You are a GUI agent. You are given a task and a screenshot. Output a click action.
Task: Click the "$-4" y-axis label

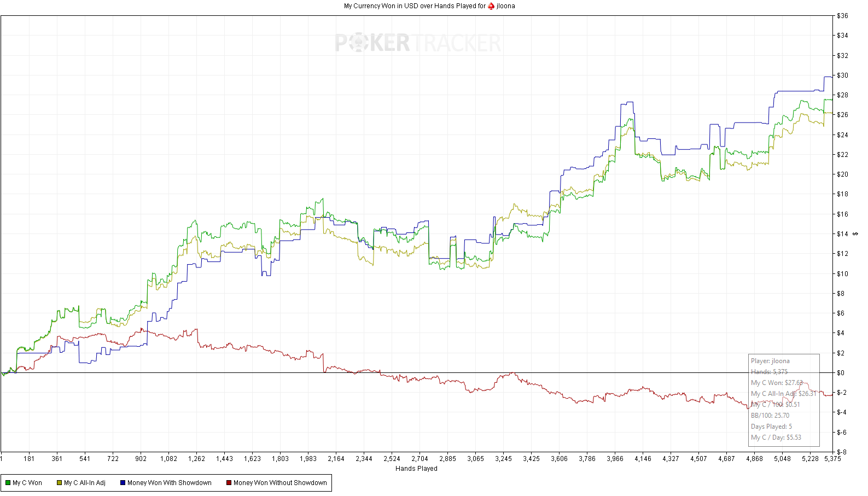tap(842, 412)
